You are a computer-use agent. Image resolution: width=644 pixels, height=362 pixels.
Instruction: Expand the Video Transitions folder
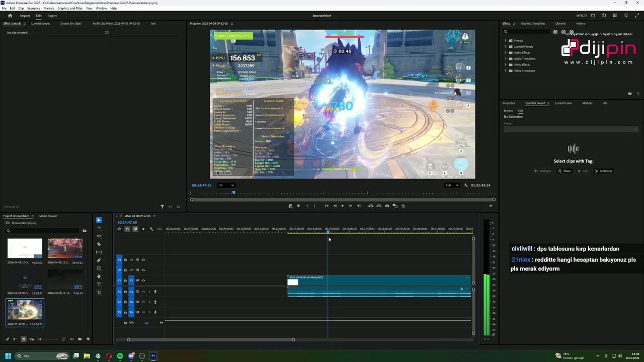[x=506, y=71]
